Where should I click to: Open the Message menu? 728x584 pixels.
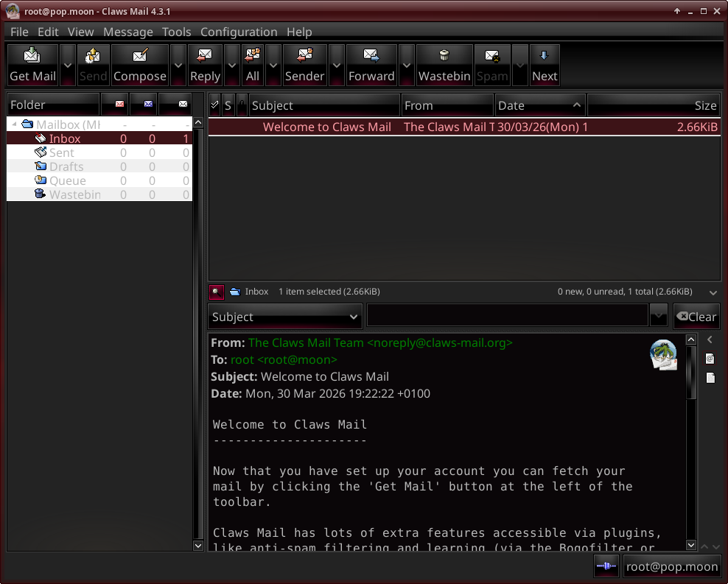127,32
